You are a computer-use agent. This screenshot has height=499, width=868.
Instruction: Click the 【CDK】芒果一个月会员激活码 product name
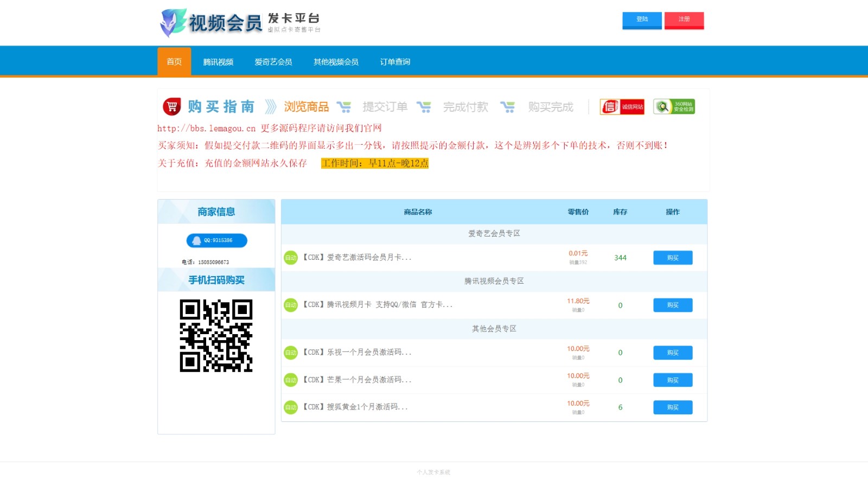pos(356,380)
